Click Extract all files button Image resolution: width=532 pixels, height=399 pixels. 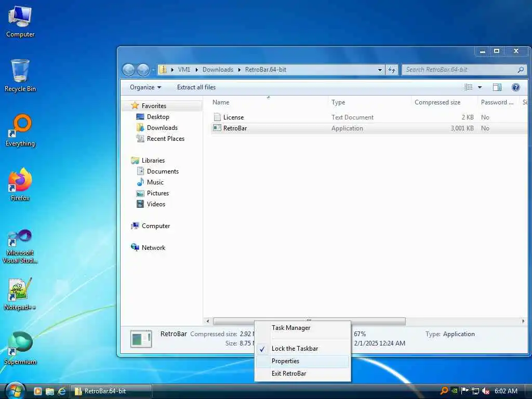click(196, 87)
